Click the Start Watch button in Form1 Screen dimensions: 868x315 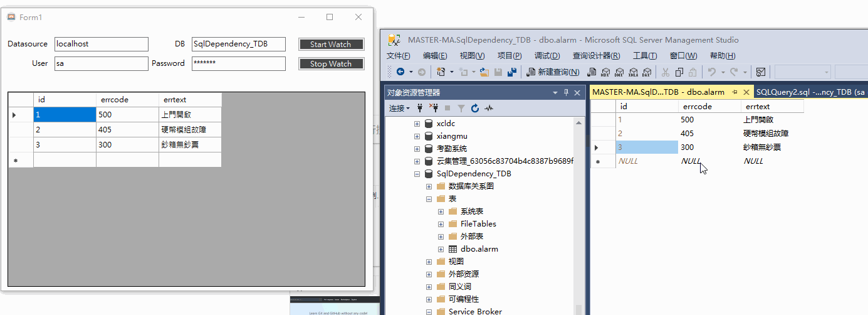pos(331,44)
